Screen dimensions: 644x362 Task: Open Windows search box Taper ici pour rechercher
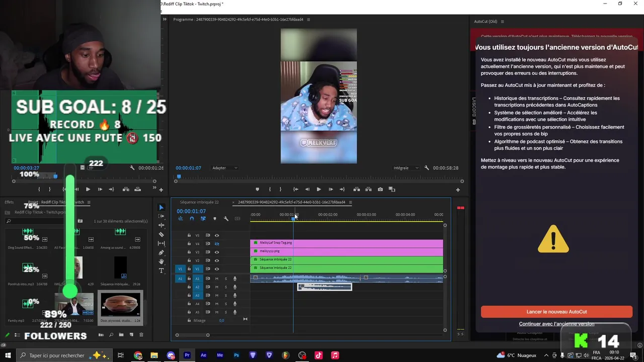tap(63, 355)
